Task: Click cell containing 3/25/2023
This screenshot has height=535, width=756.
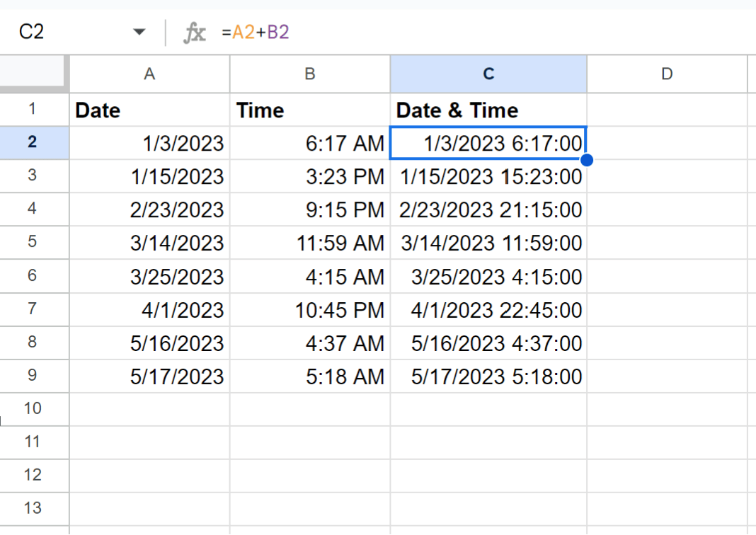Action: [x=149, y=277]
